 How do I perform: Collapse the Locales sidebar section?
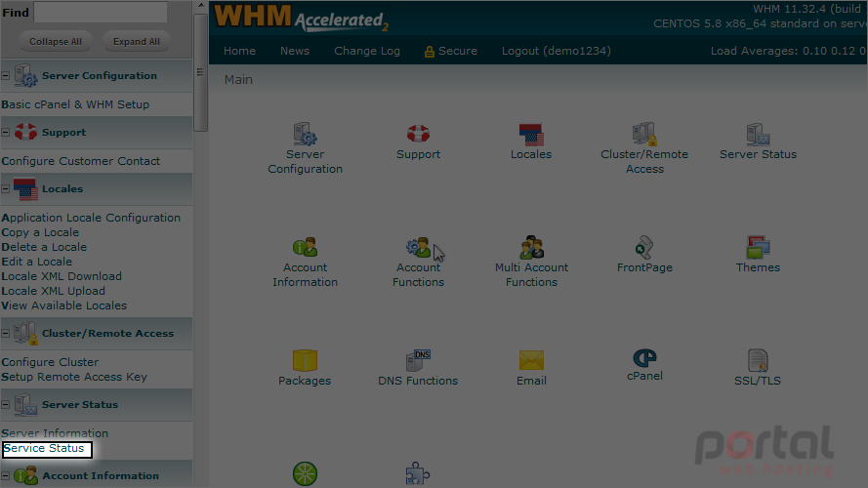(6, 188)
